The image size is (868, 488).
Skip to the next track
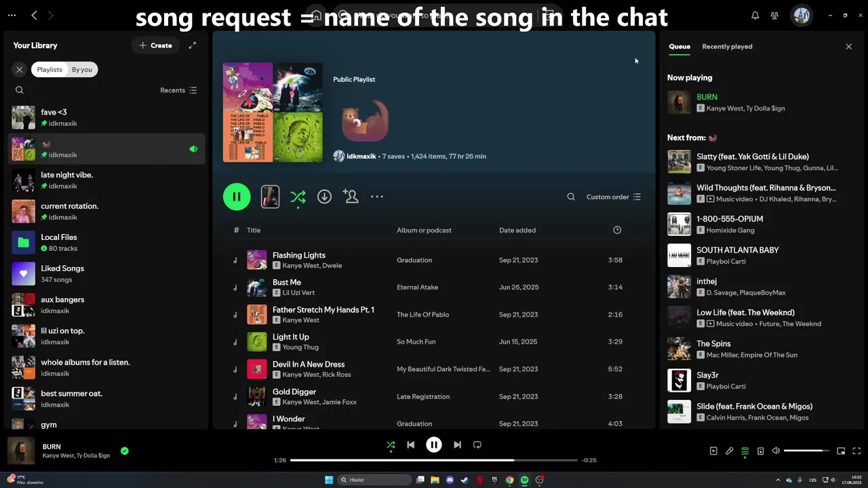[457, 445]
